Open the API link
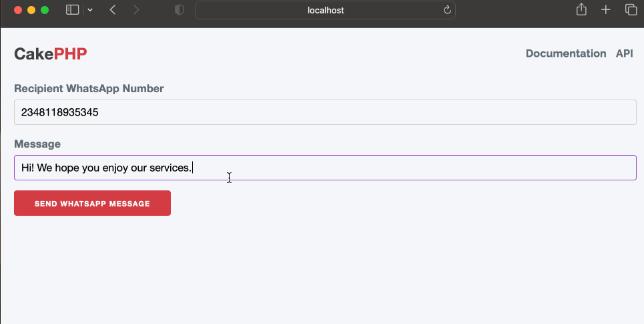The image size is (644, 324). (624, 53)
